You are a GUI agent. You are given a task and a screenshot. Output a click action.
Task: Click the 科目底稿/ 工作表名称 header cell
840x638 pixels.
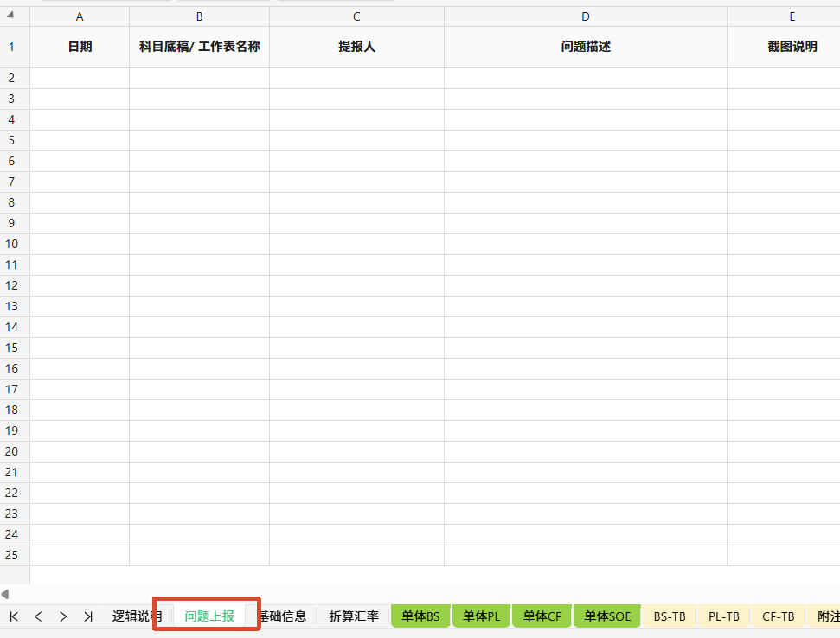point(199,47)
